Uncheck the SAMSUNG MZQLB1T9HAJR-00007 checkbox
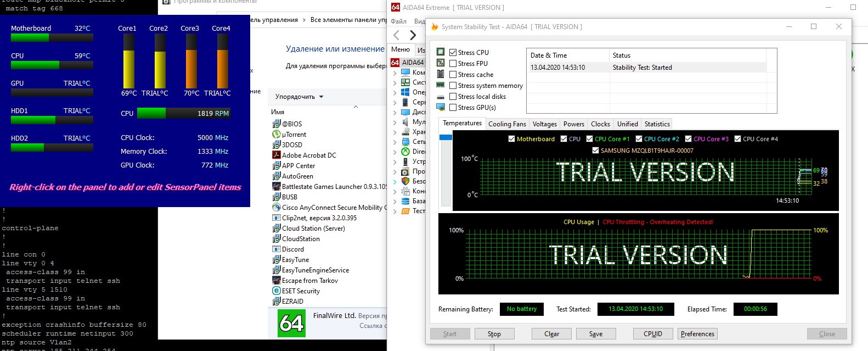Viewport: 868px width, 351px height. coord(595,150)
